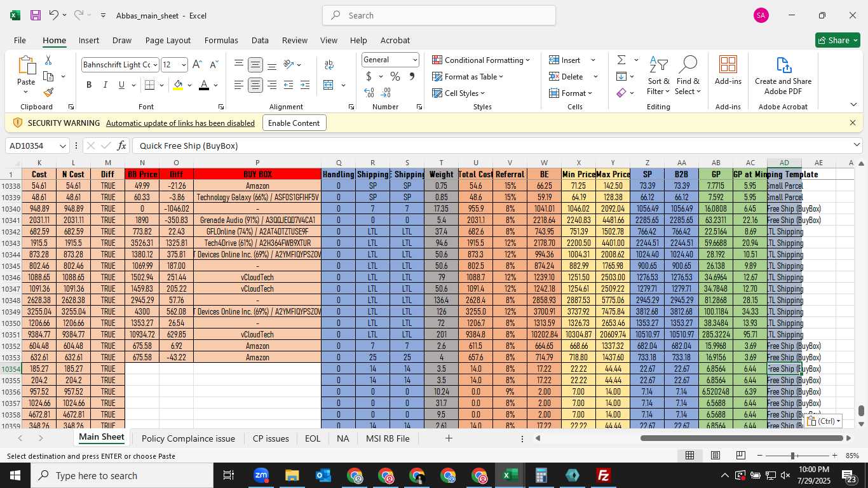
Task: Create and Share Adobe PDF
Action: (783, 75)
